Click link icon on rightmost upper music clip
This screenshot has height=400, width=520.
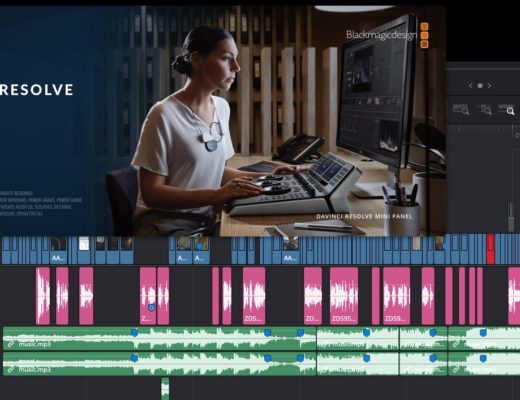(456, 344)
